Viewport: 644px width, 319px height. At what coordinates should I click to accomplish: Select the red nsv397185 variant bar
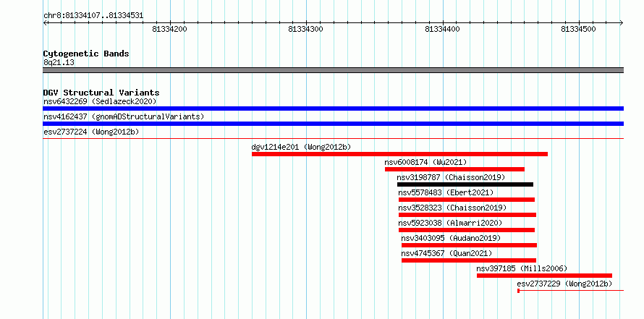544,276
